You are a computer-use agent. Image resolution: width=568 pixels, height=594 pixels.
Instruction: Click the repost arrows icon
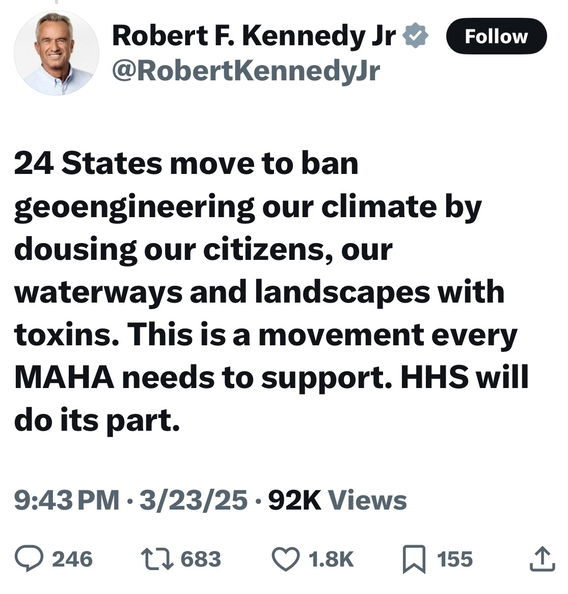157,559
